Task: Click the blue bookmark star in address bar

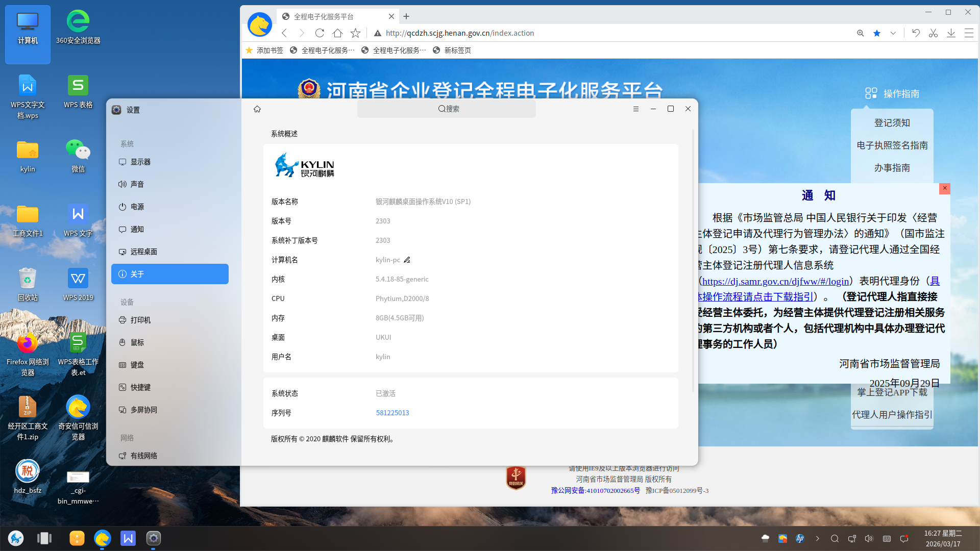Action: coord(877,33)
